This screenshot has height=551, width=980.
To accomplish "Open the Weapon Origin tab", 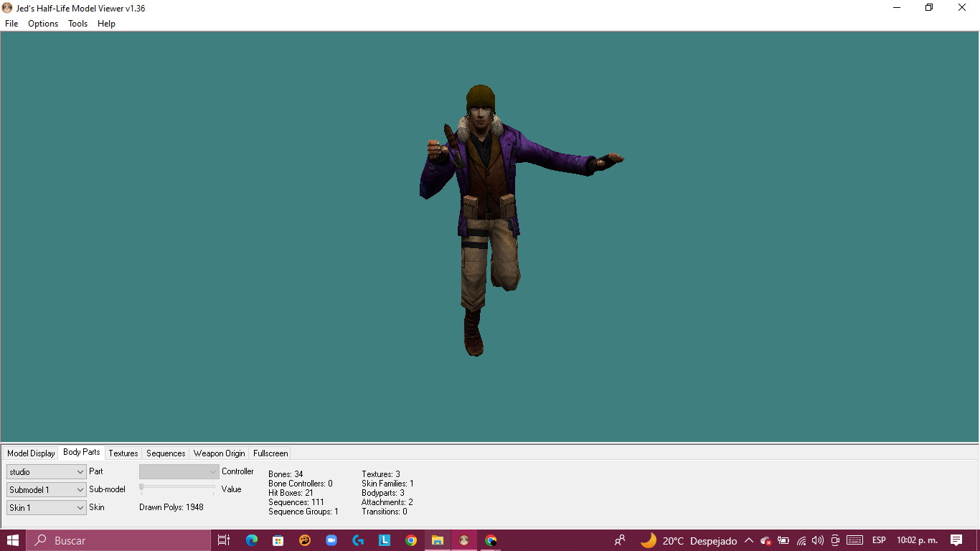I will 219,453.
